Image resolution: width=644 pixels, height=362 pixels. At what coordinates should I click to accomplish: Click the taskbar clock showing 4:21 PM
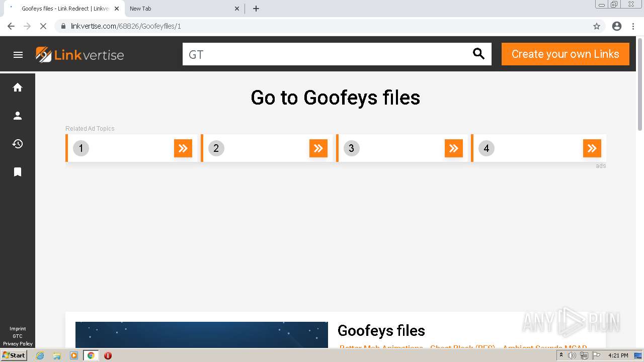[x=618, y=355]
